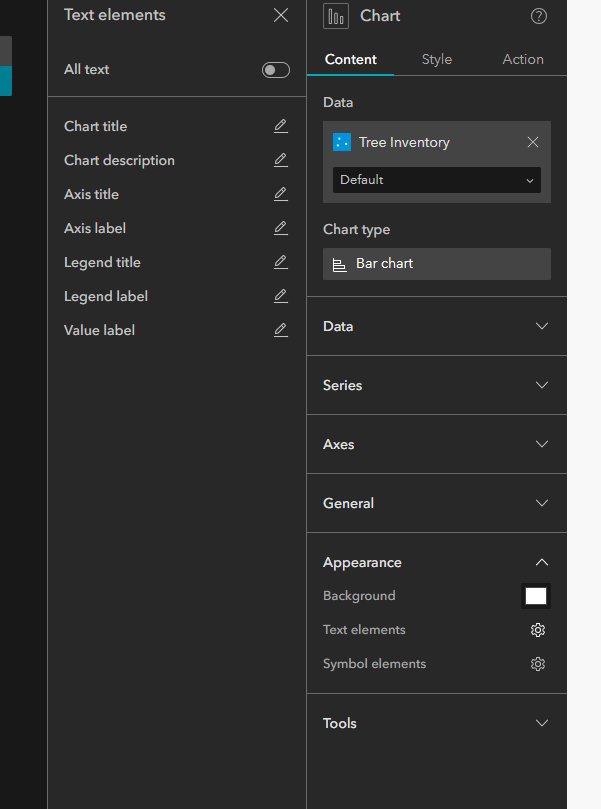The image size is (601, 809).
Task: Toggle the All text switch
Action: (275, 70)
